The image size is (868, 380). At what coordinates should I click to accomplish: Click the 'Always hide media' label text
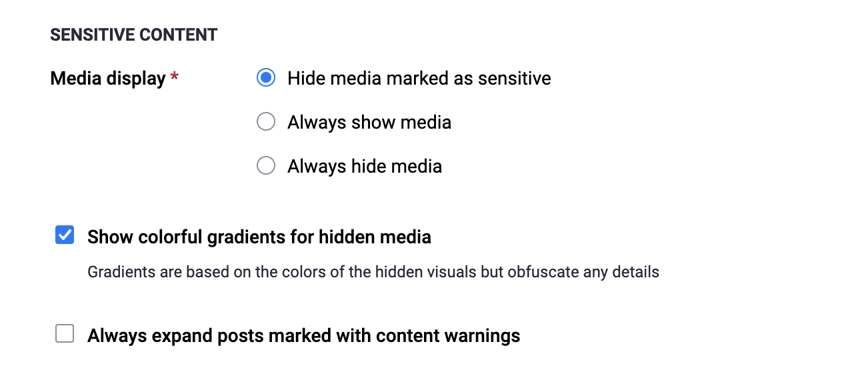pos(365,167)
